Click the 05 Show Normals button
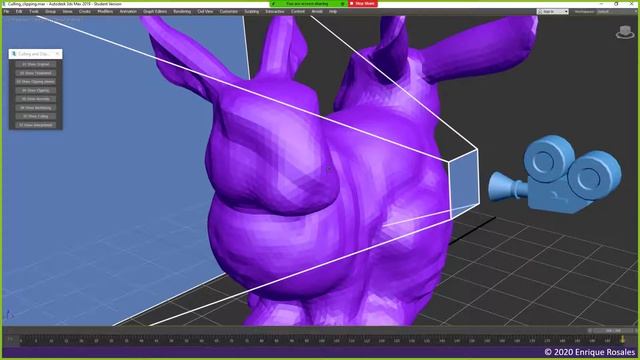The width and height of the screenshot is (640, 360). (x=36, y=99)
